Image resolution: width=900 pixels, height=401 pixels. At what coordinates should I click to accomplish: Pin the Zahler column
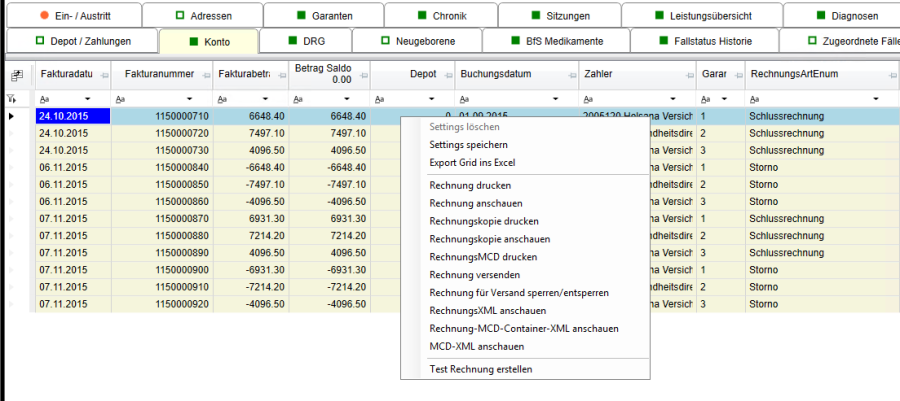[688, 75]
